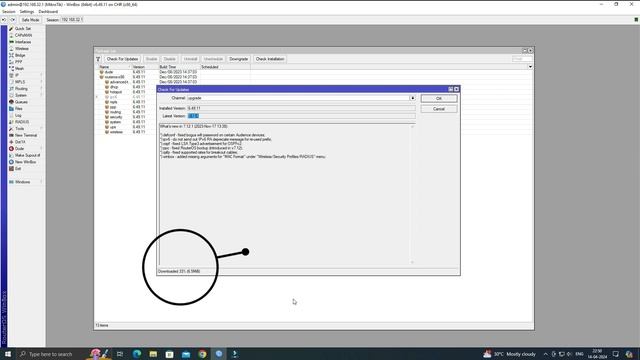The image size is (640, 360).
Task: Open Files in the sidebar
Action: tap(19, 109)
